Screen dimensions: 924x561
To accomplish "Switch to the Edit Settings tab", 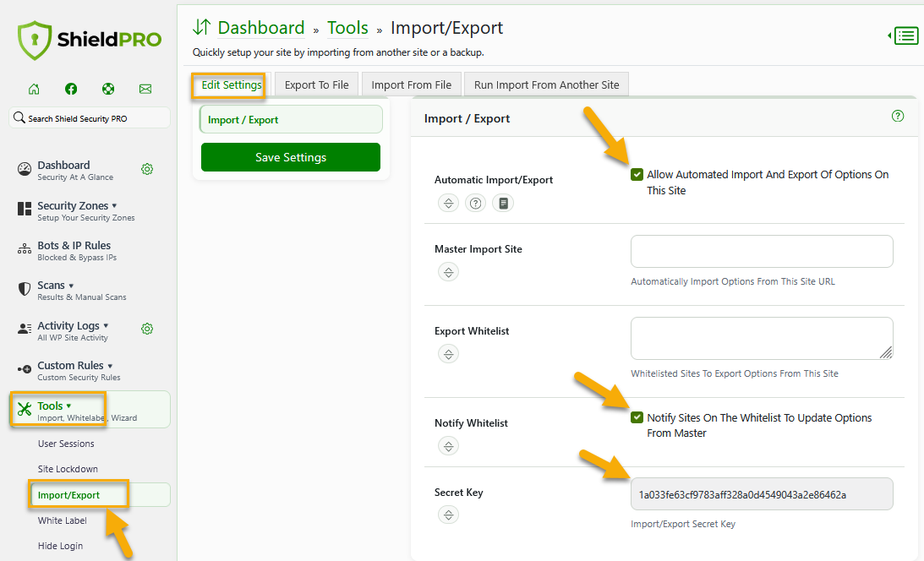I will click(x=232, y=85).
